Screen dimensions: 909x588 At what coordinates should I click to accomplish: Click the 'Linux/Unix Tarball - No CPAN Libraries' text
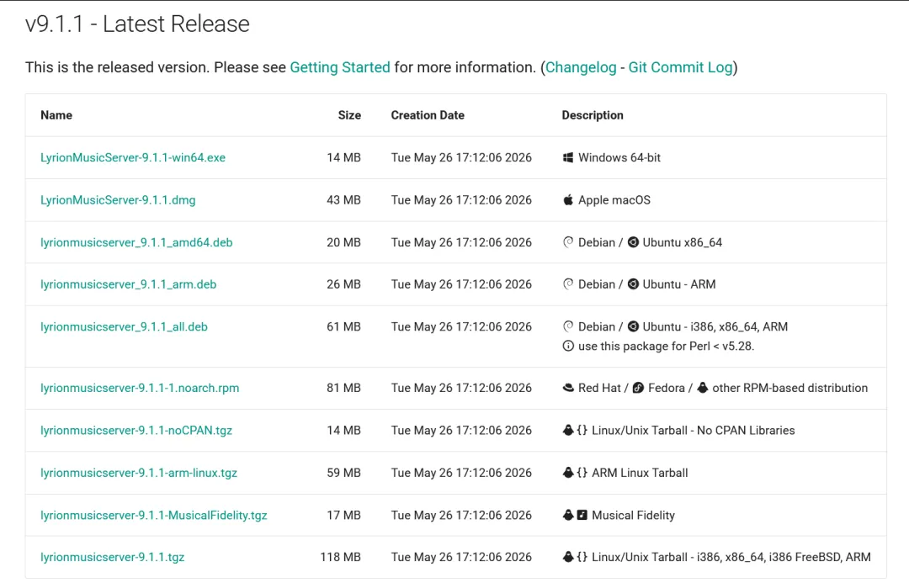(694, 430)
